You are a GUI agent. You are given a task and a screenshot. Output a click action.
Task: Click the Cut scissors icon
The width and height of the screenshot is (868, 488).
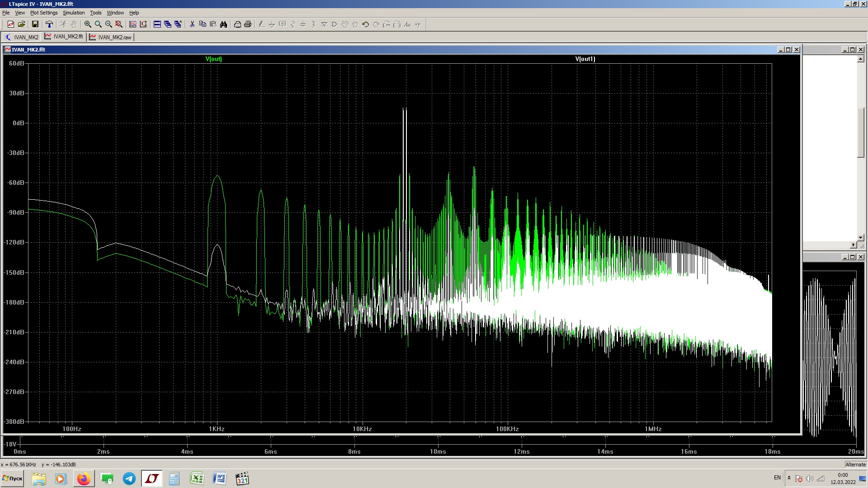pyautogui.click(x=192, y=24)
